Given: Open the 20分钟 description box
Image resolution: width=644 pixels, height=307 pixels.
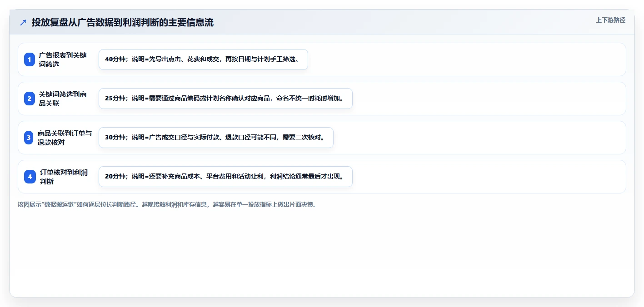Looking at the screenshot, I should (x=225, y=177).
